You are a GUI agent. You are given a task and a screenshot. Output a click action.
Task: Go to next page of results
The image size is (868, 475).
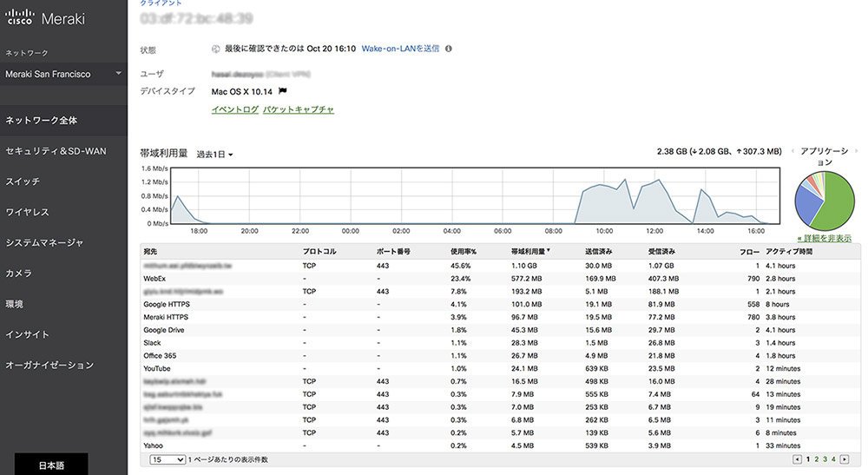coord(845,459)
